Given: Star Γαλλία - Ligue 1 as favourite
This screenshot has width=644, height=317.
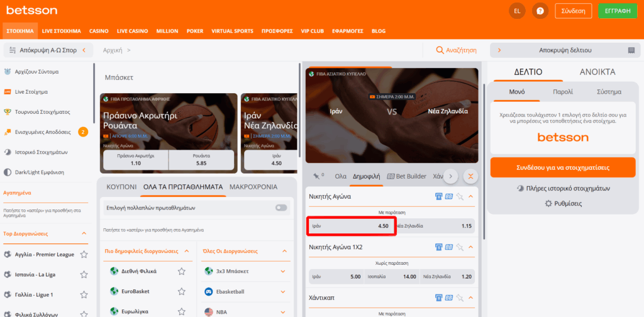Looking at the screenshot, I should pyautogui.click(x=84, y=294).
